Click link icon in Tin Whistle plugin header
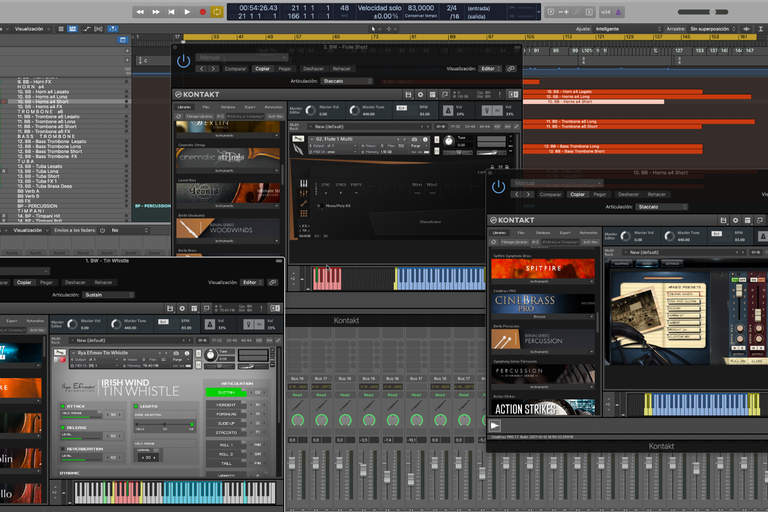 click(273, 282)
